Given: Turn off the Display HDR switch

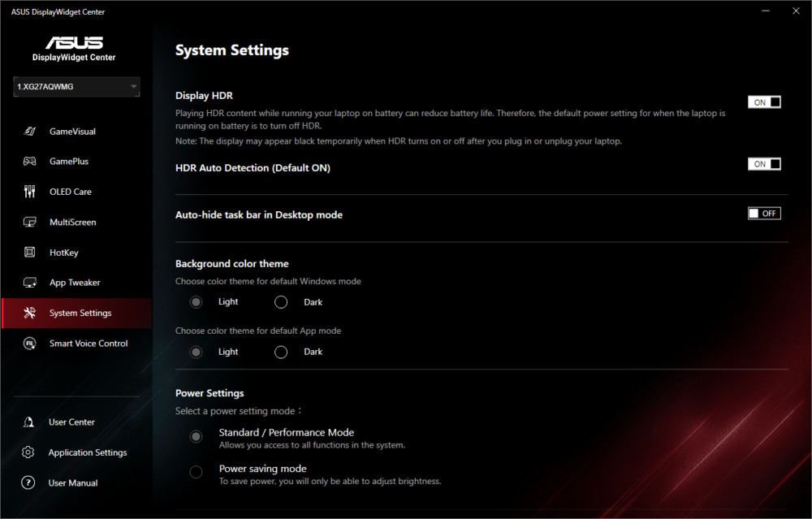Looking at the screenshot, I should point(763,102).
